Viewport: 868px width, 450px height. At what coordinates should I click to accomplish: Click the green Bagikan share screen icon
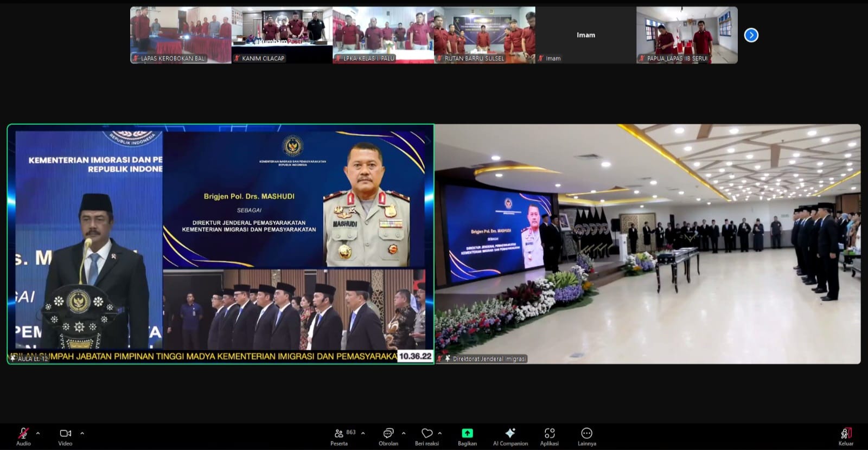tap(467, 433)
